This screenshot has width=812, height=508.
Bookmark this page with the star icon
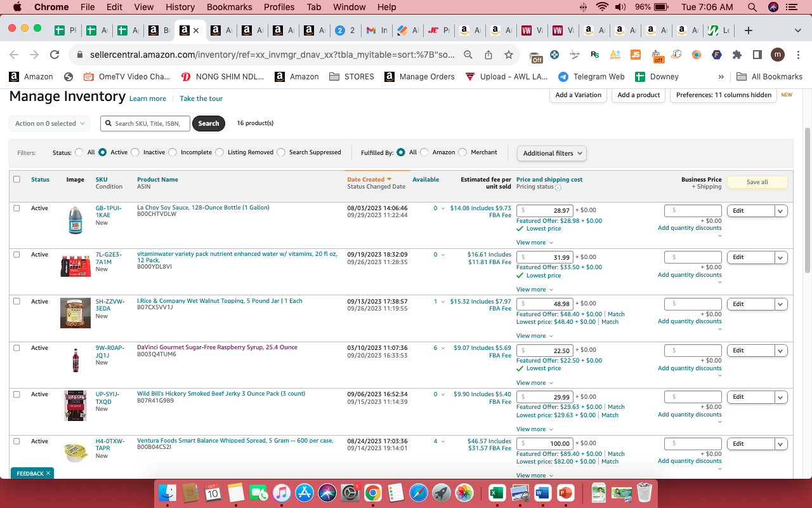(x=509, y=55)
